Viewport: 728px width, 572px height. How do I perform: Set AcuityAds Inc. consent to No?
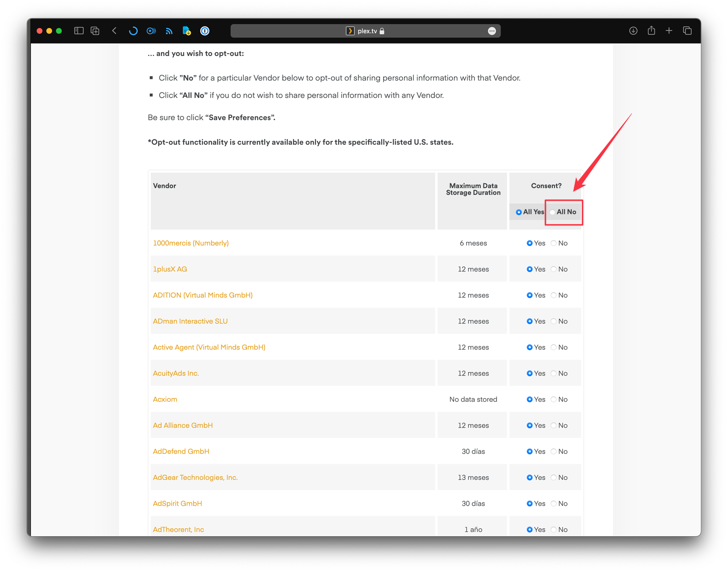point(554,373)
